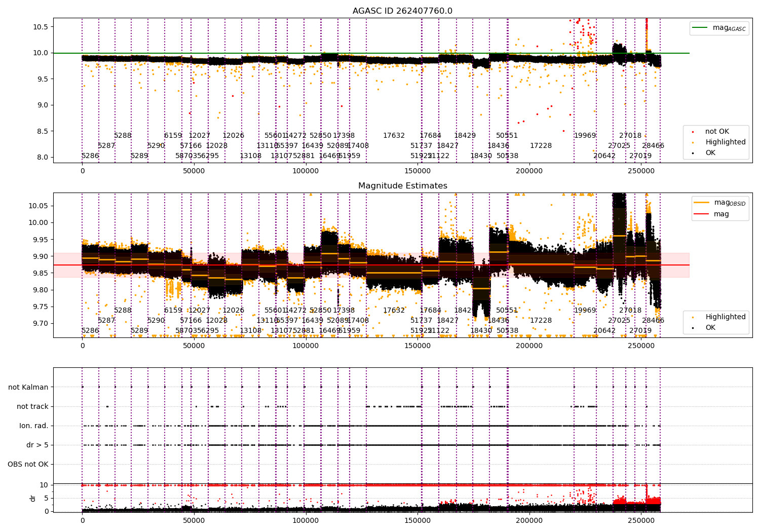
Task: Click x-axis tick '200000' under Magnitude Estimates plot
Action: 529,346
